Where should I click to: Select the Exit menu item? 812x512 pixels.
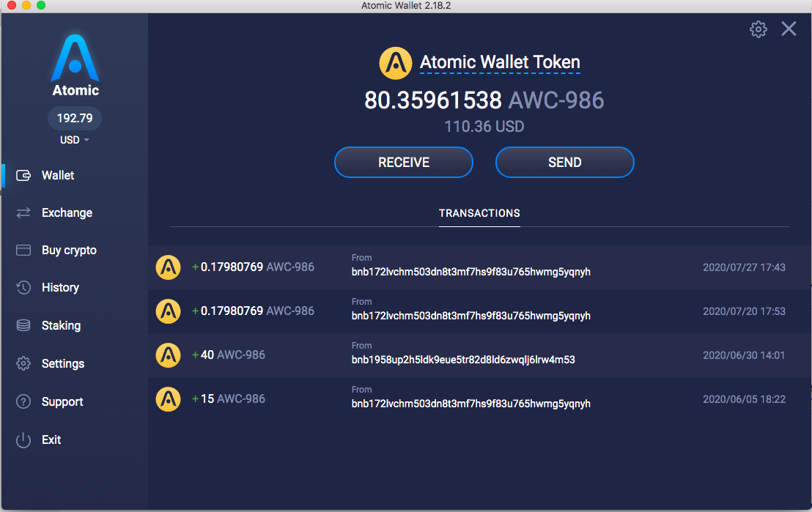[x=51, y=439]
